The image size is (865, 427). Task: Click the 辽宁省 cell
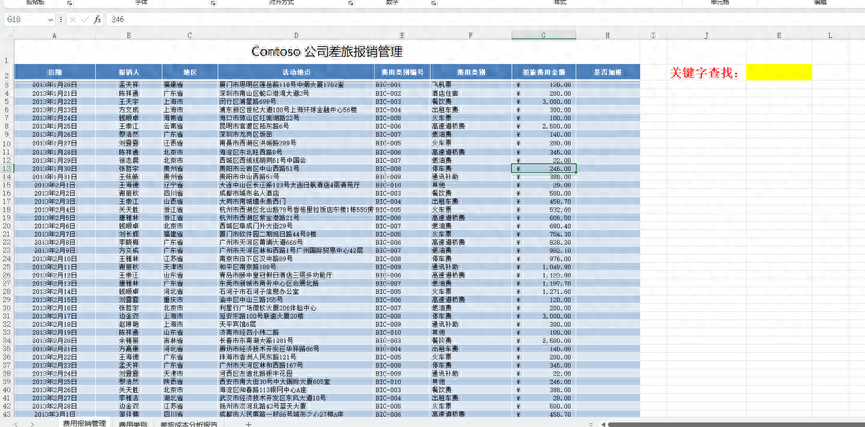coord(190,185)
